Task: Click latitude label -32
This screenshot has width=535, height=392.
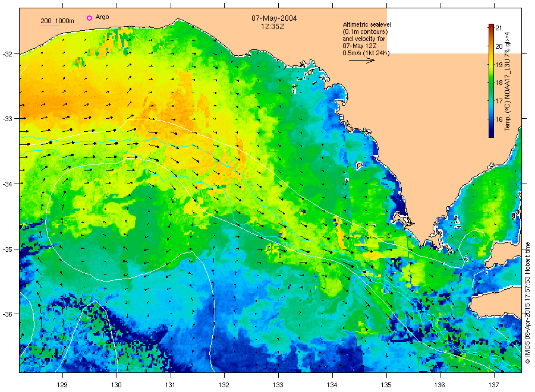Action: coord(7,54)
